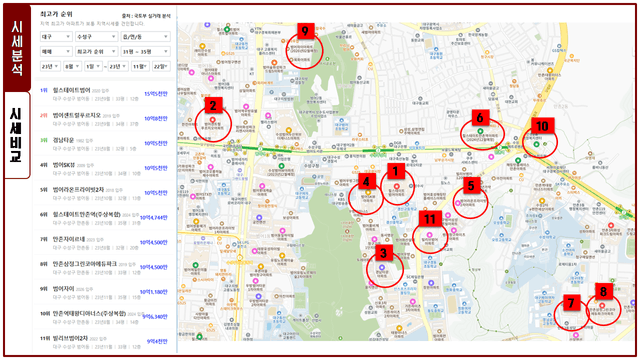This screenshot has height=360, width=640.
Task: Click the red map pin inside circle 1
Action: click(x=396, y=187)
